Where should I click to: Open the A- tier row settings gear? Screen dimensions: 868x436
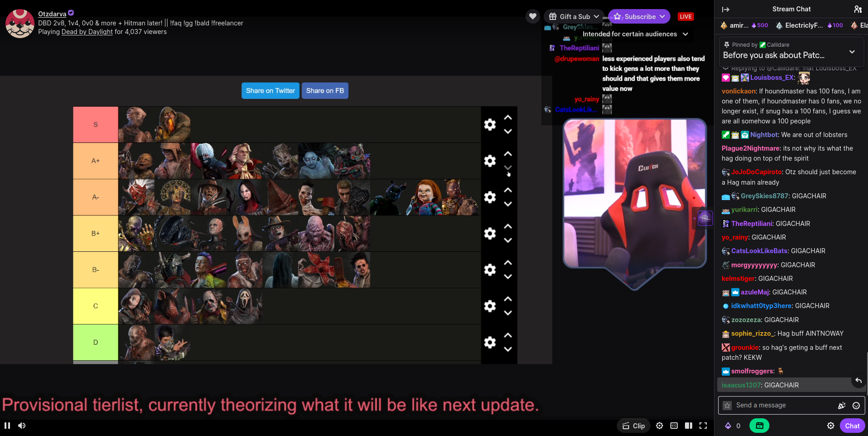click(x=490, y=197)
